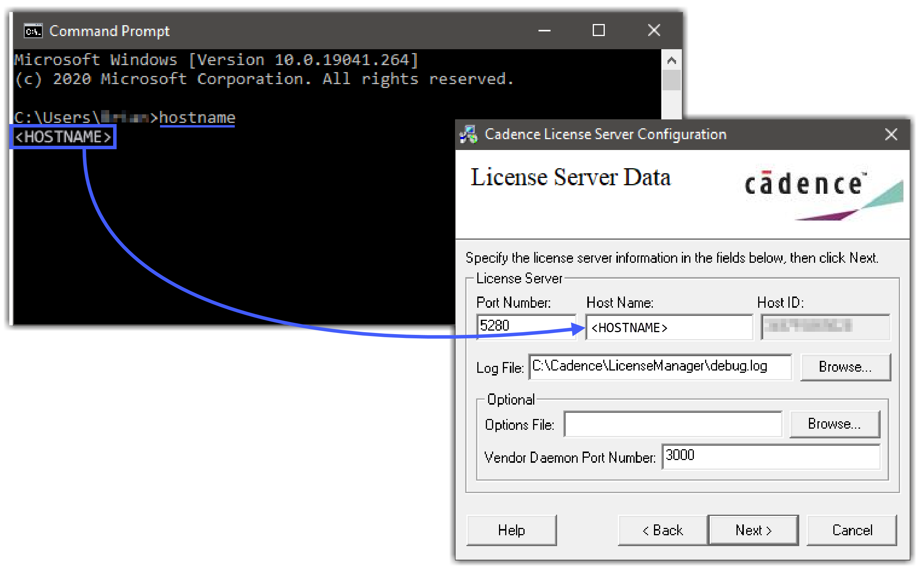Proceed with the Next button
The width and height of the screenshot is (924, 574).
[x=753, y=530]
